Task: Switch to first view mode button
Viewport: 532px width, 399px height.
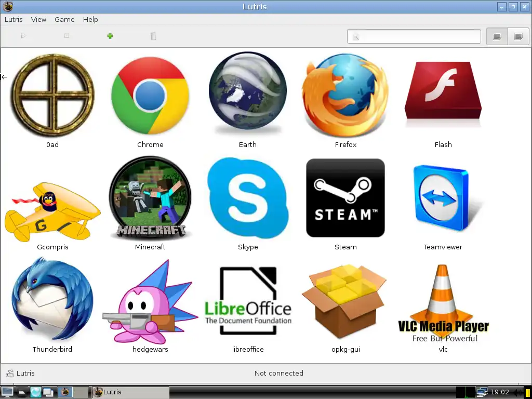Action: coord(497,36)
